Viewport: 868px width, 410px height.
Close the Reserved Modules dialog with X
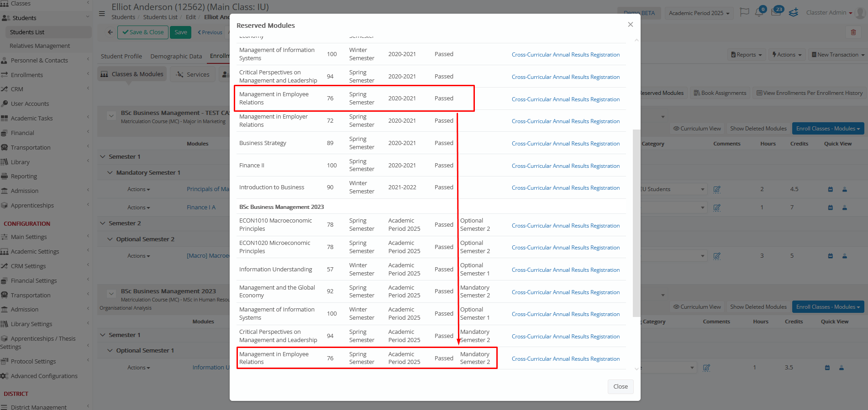(x=630, y=25)
